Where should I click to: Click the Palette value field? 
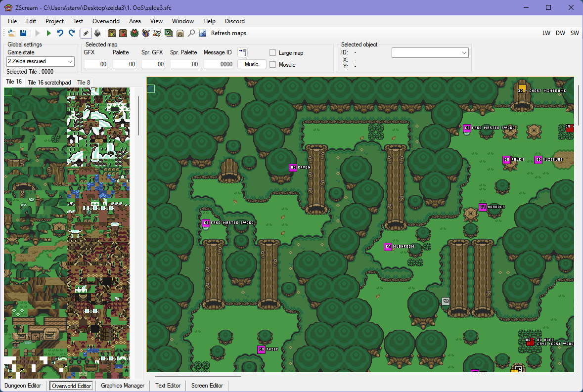[125, 64]
